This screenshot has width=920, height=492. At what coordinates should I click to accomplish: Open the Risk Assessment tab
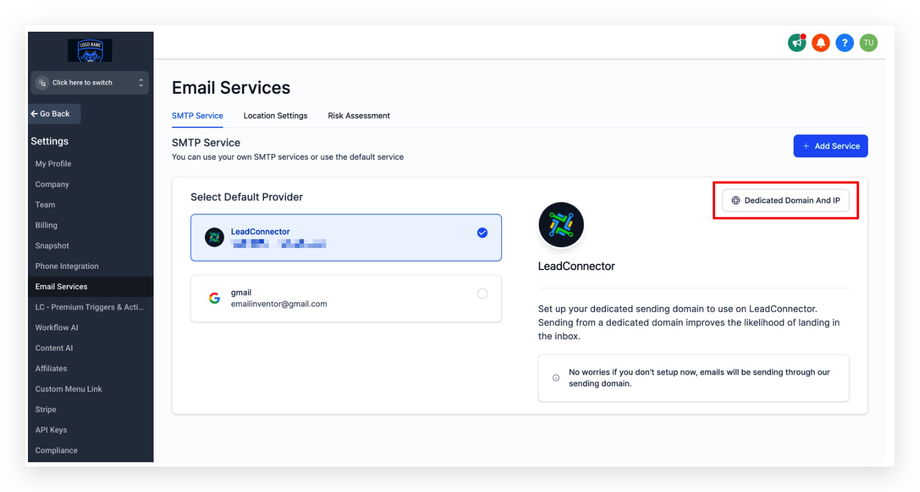point(359,116)
